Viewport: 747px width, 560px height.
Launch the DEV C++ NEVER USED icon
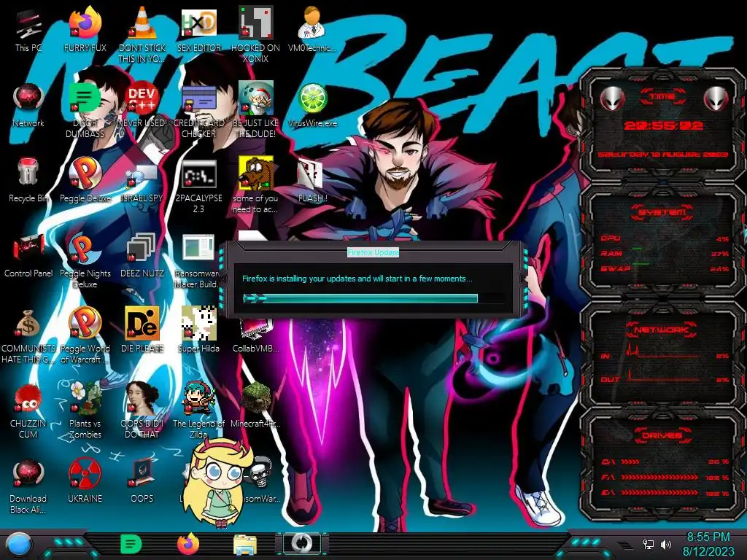[142, 99]
